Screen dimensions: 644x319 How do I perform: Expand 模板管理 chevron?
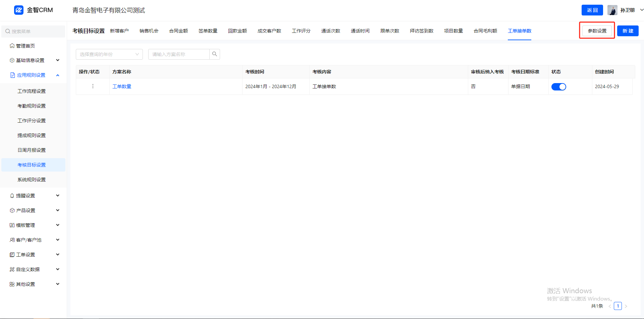coord(58,225)
